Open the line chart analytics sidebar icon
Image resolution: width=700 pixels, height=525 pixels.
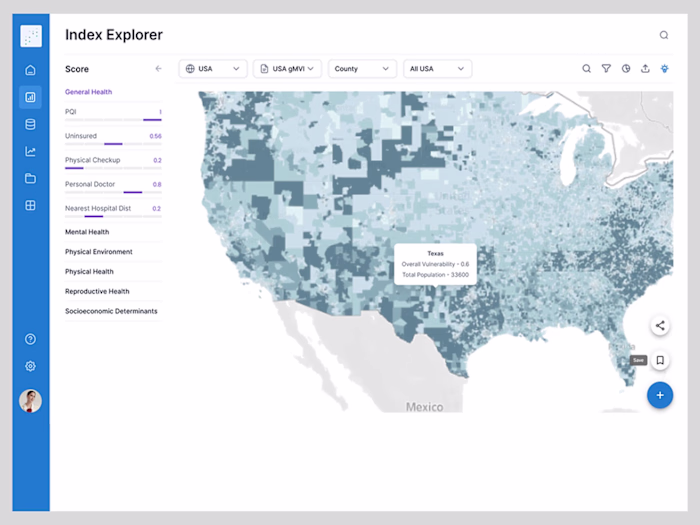coord(30,151)
